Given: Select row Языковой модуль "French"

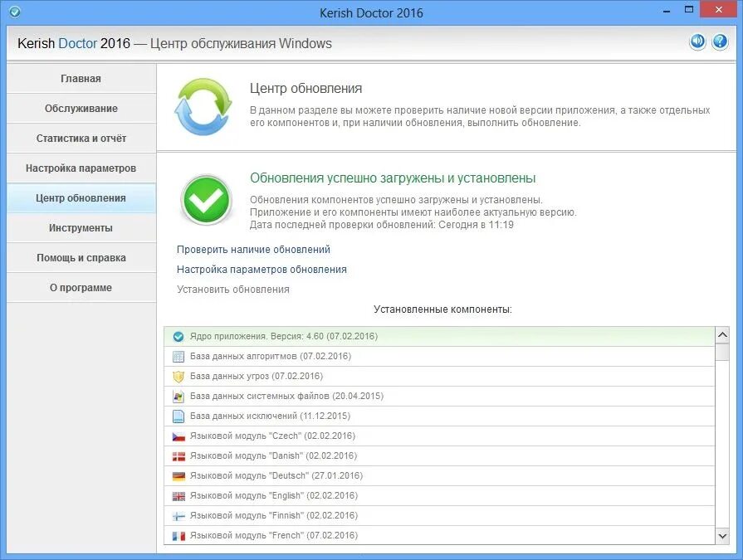Looking at the screenshot, I should click(x=439, y=535).
